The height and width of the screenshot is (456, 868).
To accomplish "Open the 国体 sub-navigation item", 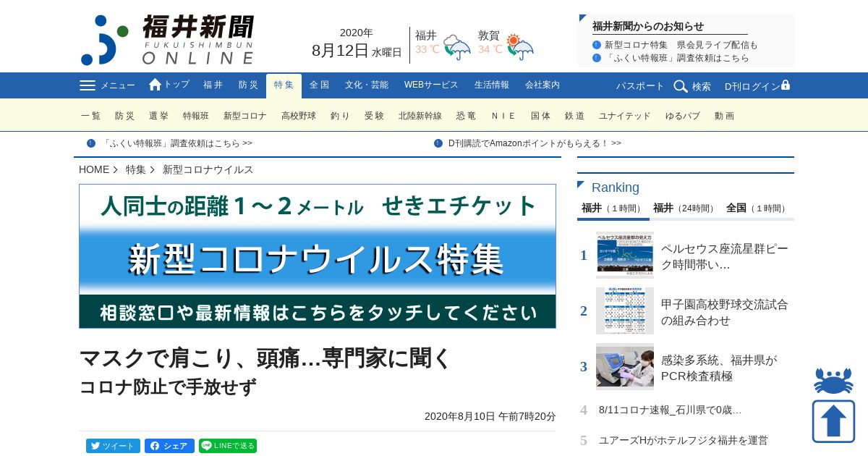I will point(540,116).
